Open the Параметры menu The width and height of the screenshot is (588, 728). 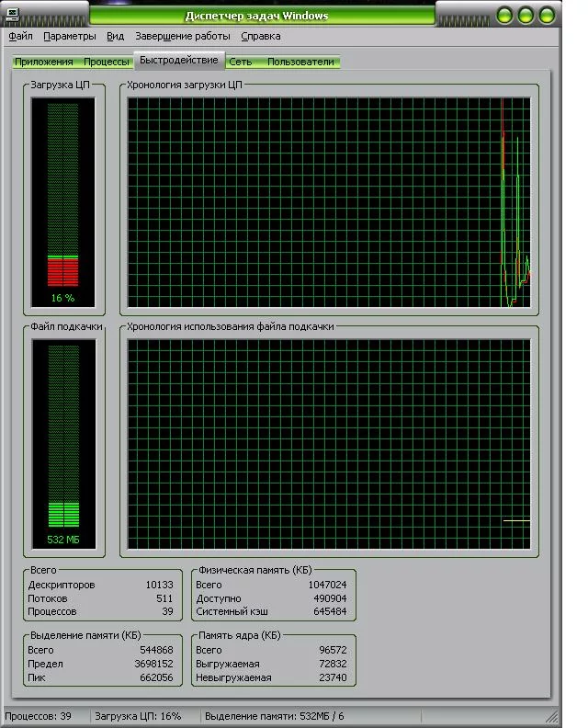70,36
